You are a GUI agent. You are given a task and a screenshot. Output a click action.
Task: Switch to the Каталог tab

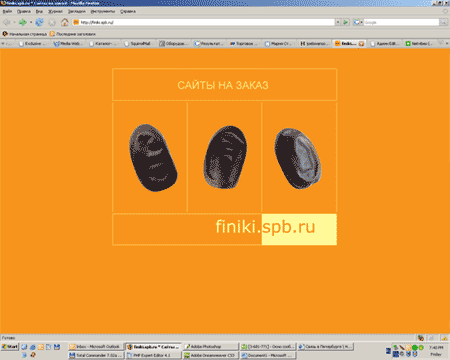(x=104, y=44)
